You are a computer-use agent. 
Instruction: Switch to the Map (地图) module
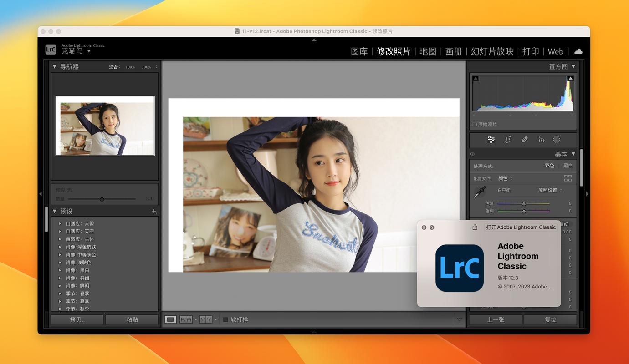428,51
